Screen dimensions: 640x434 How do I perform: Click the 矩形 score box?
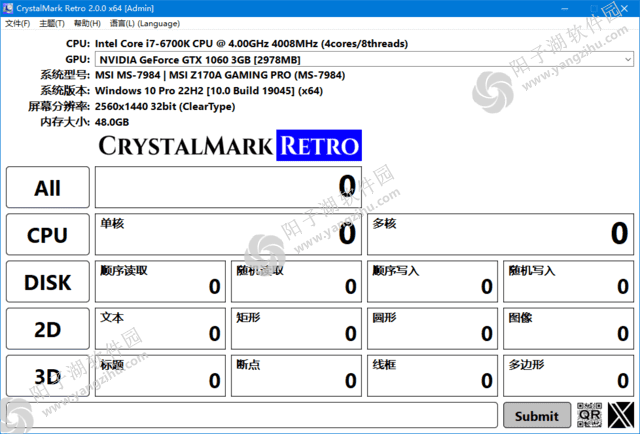(296, 329)
